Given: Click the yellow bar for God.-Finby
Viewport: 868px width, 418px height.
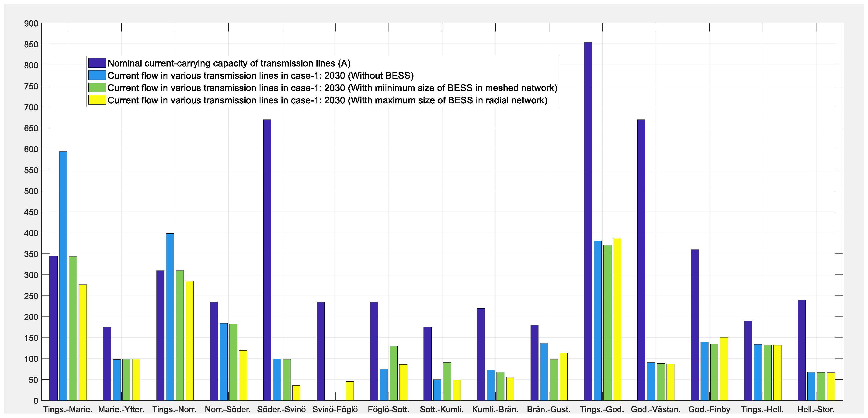Looking at the screenshot, I should [724, 369].
